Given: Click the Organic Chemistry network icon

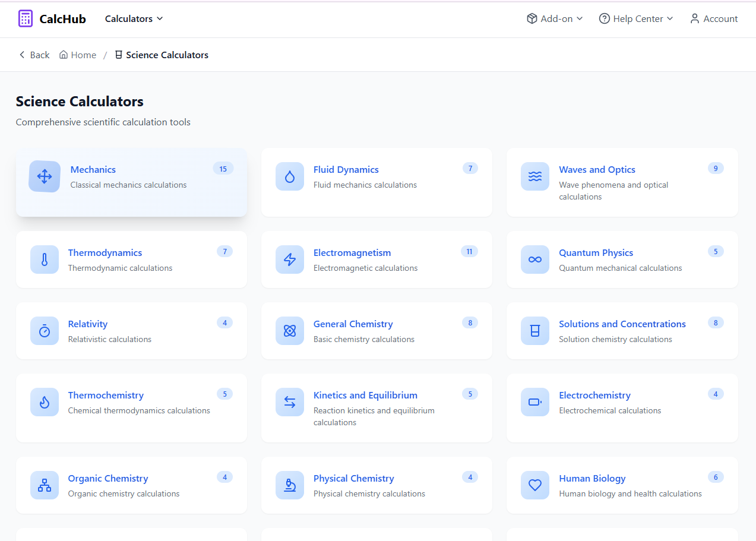Looking at the screenshot, I should pos(45,485).
